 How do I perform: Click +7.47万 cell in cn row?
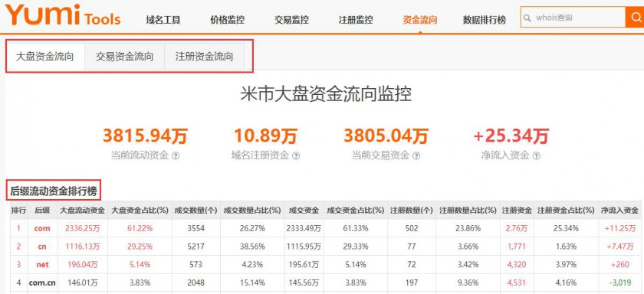coord(619,247)
